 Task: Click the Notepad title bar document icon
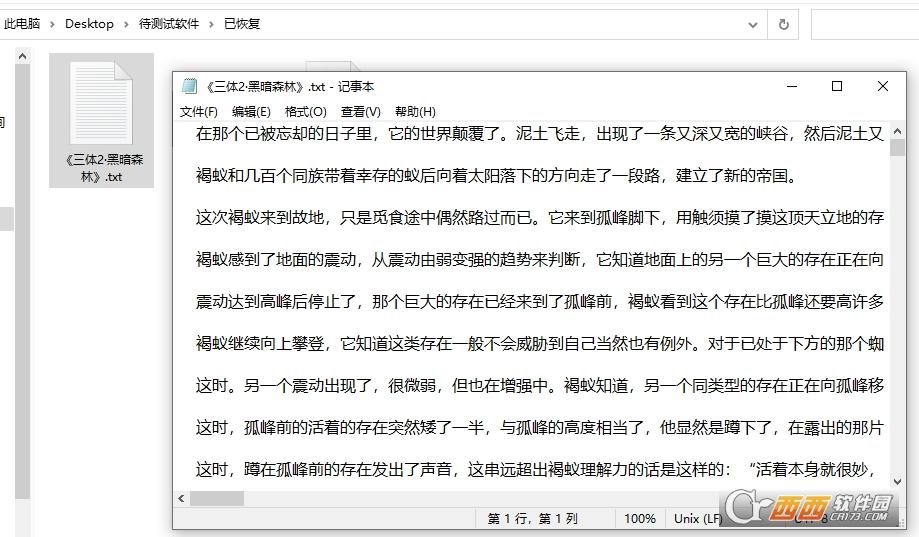click(x=189, y=86)
